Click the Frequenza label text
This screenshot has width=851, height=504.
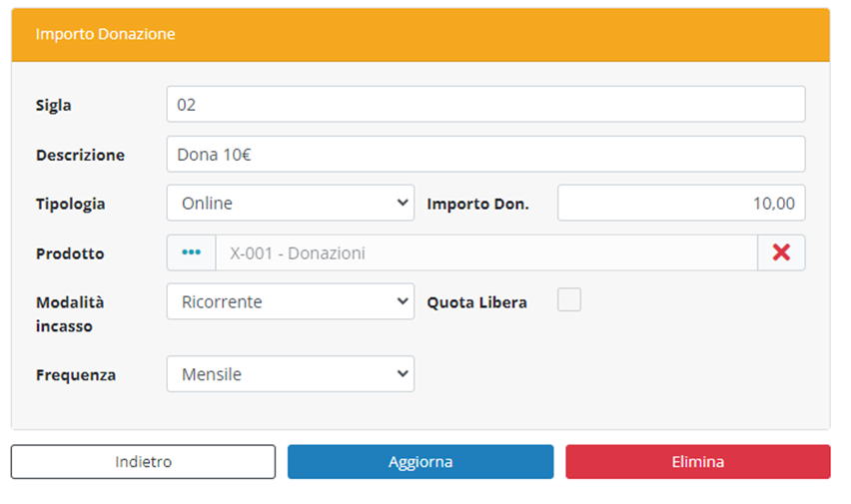[76, 375]
